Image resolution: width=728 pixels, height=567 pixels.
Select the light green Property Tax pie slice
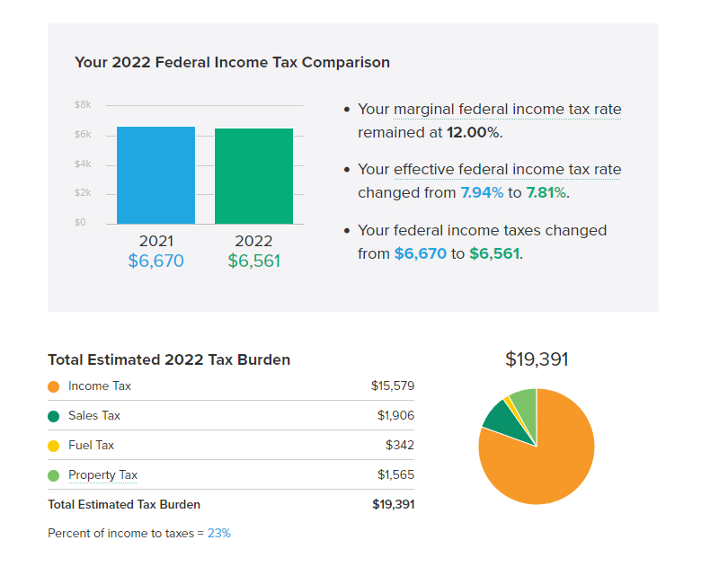tap(524, 403)
